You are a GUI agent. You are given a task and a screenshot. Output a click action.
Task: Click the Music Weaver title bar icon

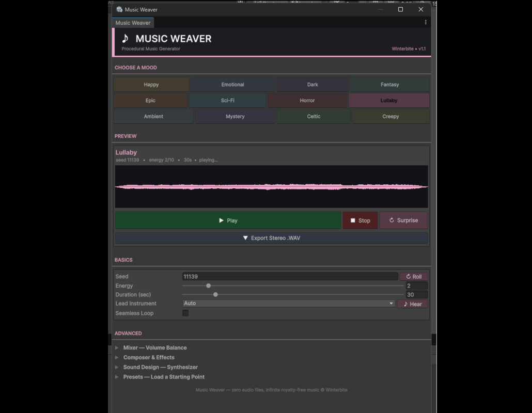pos(119,9)
